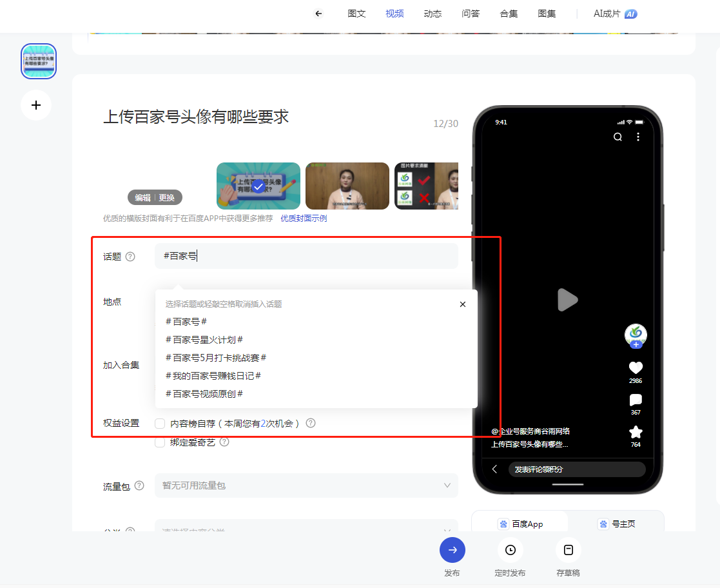Tap the three-dot menu in phone preview
This screenshot has height=588, width=720.
coord(637,137)
